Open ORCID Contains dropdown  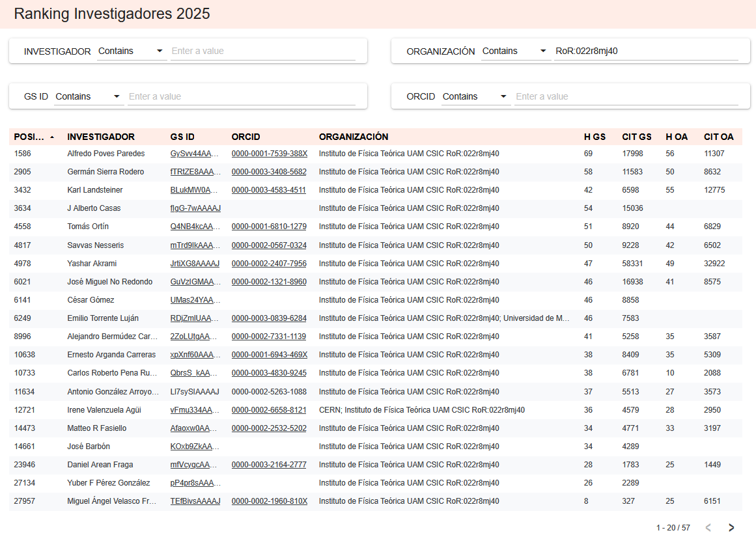475,96
